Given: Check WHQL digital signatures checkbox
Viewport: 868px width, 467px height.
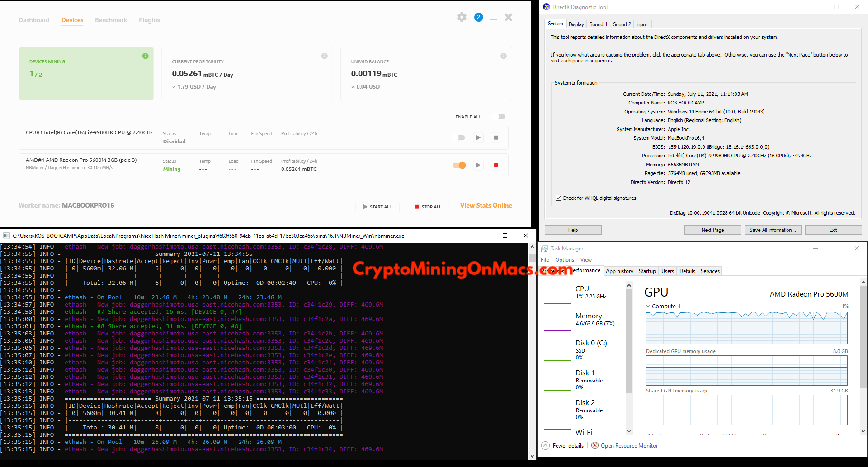Looking at the screenshot, I should 558,198.
